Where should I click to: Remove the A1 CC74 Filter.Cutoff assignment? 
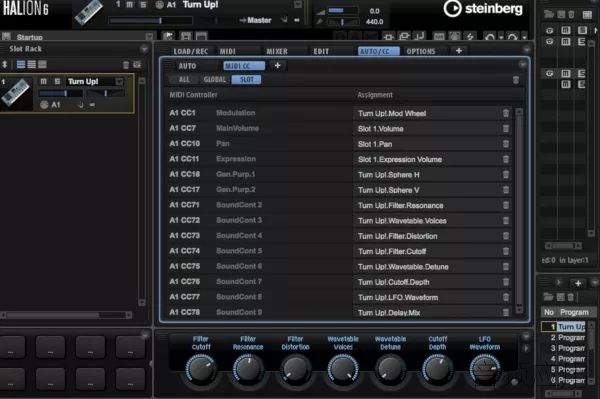tap(506, 251)
